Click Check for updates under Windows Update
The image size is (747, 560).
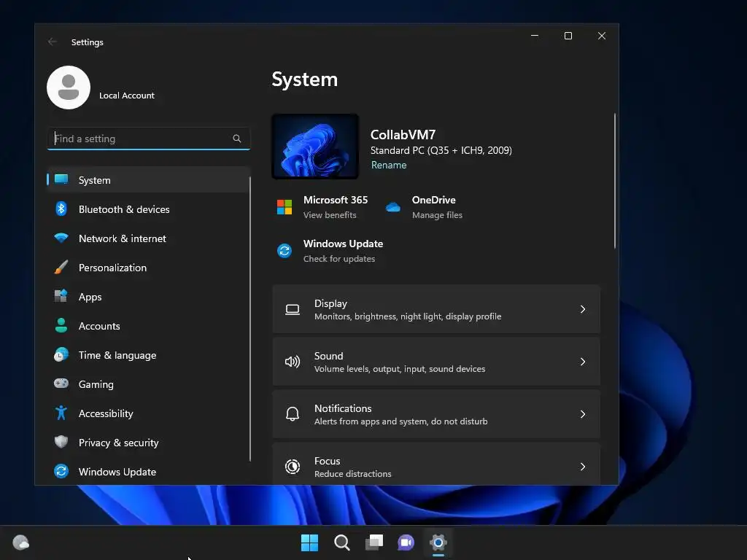click(x=339, y=259)
